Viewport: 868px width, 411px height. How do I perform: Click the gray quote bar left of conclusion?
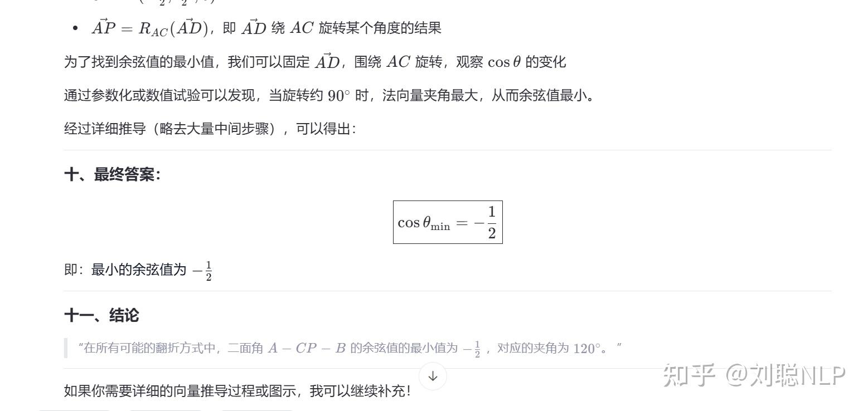pyautogui.click(x=66, y=348)
